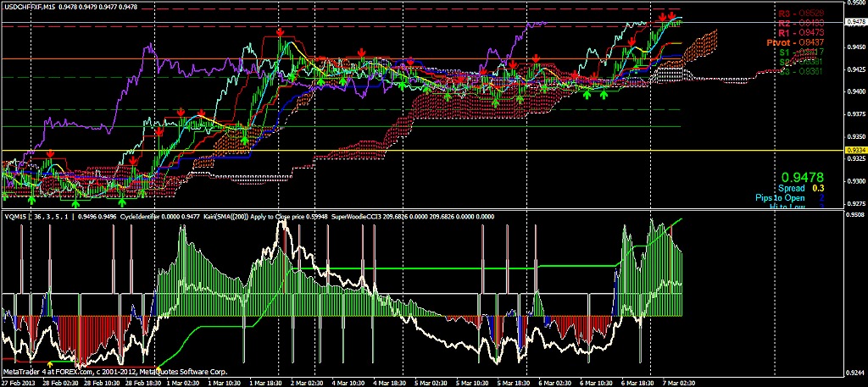Select the yellow 0.9334 price tag on axis
Screen dimensions: 868x387
point(856,150)
